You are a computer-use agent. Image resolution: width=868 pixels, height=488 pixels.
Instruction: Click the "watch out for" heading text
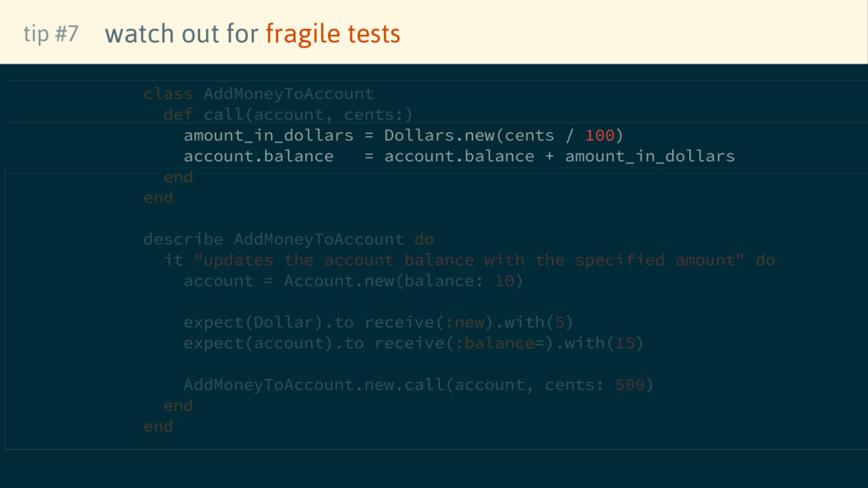tap(181, 34)
